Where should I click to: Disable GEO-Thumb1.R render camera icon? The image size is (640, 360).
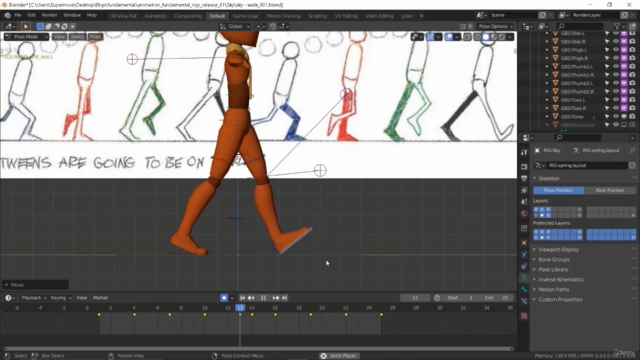click(x=632, y=75)
